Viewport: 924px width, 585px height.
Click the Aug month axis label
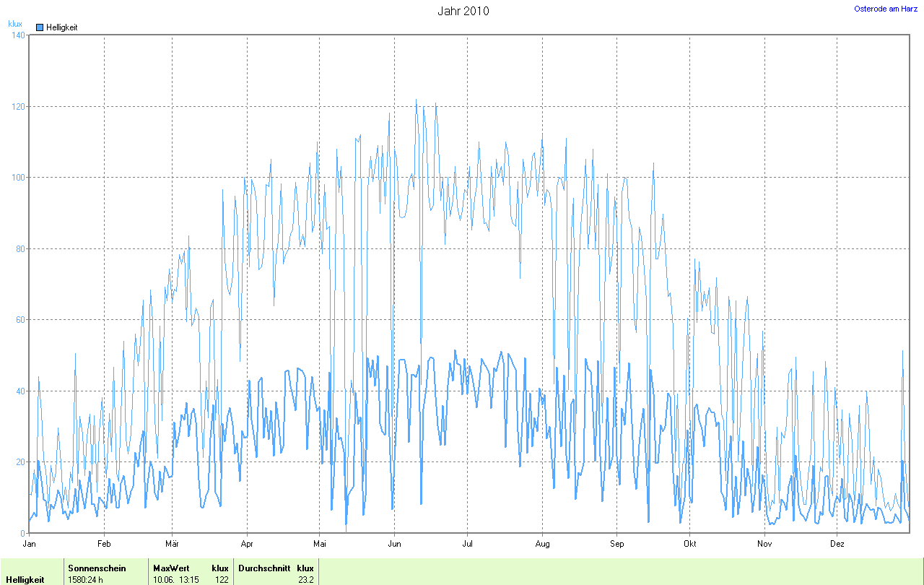point(543,544)
